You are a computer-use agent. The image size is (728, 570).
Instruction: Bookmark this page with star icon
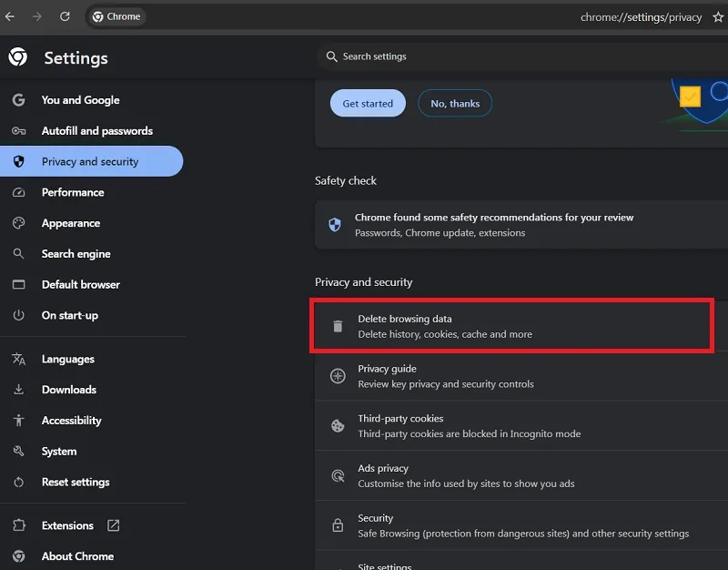click(x=718, y=17)
